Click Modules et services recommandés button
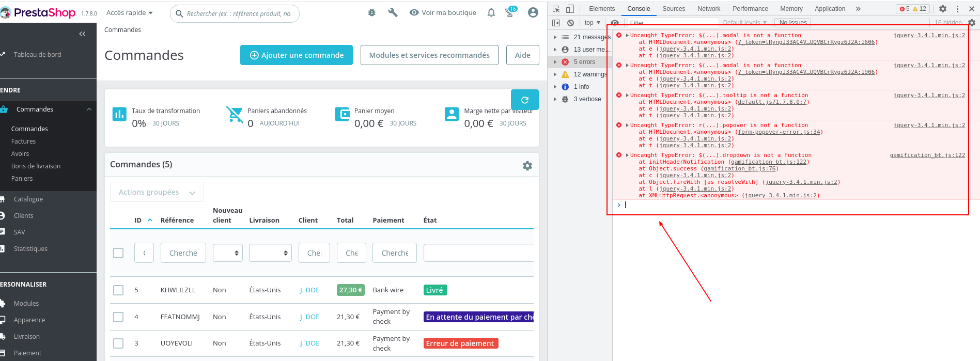 point(429,55)
